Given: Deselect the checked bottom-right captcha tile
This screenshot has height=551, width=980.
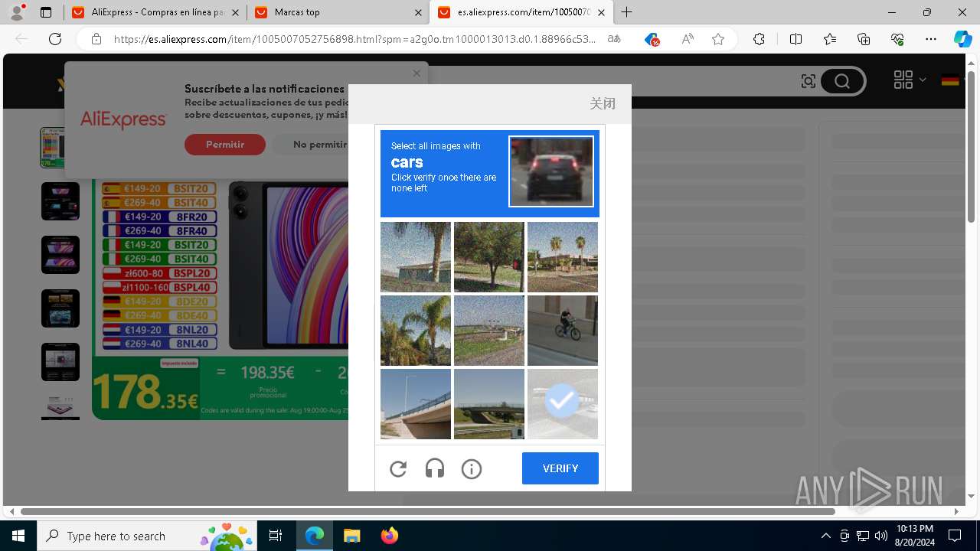Looking at the screenshot, I should pyautogui.click(x=563, y=404).
